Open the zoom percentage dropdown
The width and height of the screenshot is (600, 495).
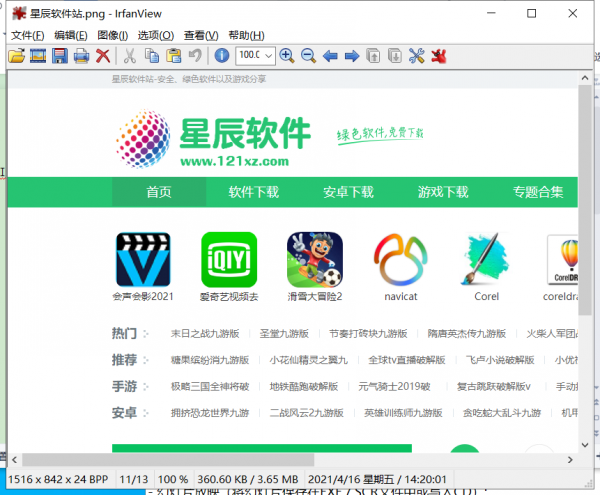tap(269, 56)
